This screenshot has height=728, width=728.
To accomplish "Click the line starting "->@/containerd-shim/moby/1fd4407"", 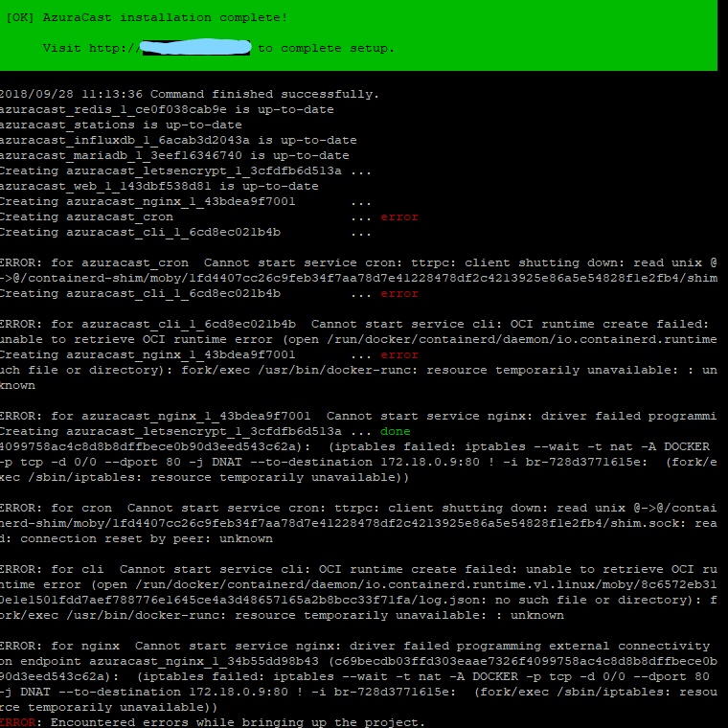I will [358, 278].
